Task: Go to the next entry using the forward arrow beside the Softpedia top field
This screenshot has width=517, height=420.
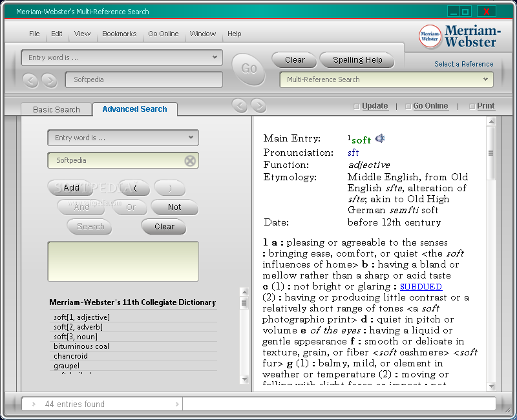Action: 50,80
